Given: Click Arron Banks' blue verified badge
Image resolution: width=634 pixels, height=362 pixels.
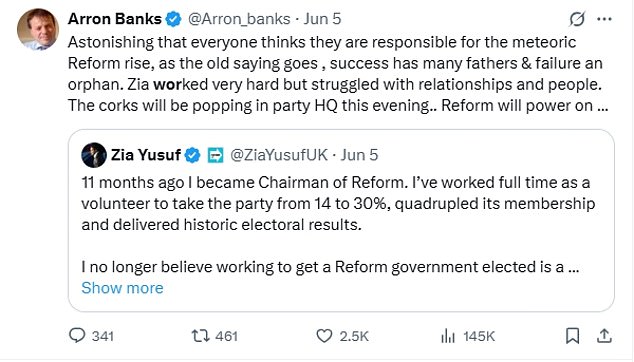Looking at the screenshot, I should click(174, 19).
